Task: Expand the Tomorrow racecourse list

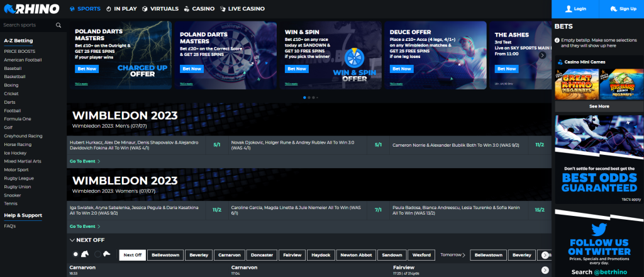Action: click(x=453, y=255)
